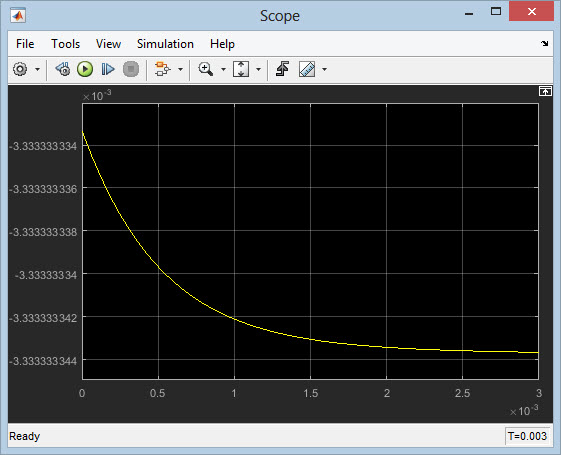Image resolution: width=561 pixels, height=455 pixels.
Task: Expand the axis scaling dropdown arrow
Action: 258,69
